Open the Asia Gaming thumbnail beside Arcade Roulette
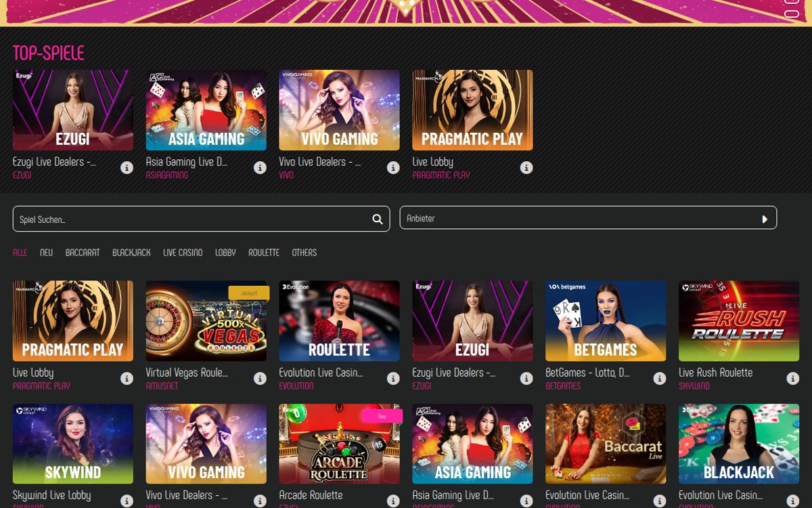 pos(473,444)
